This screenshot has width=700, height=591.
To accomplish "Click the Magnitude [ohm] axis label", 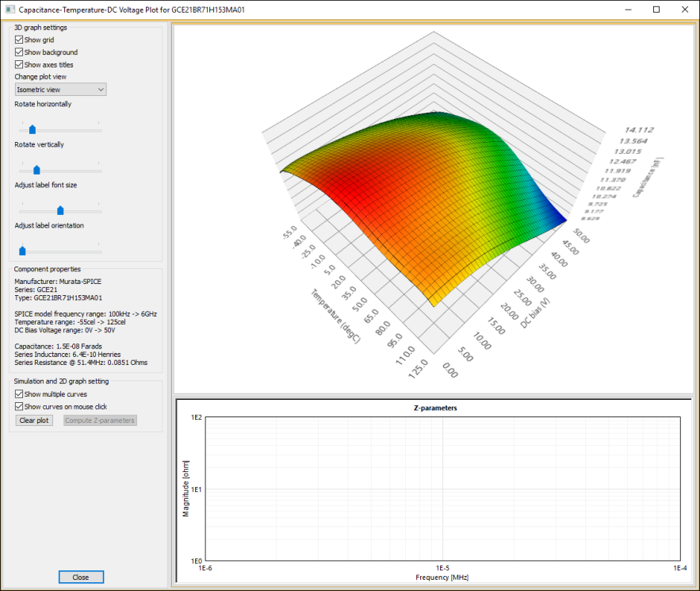I will pyautogui.click(x=186, y=489).
